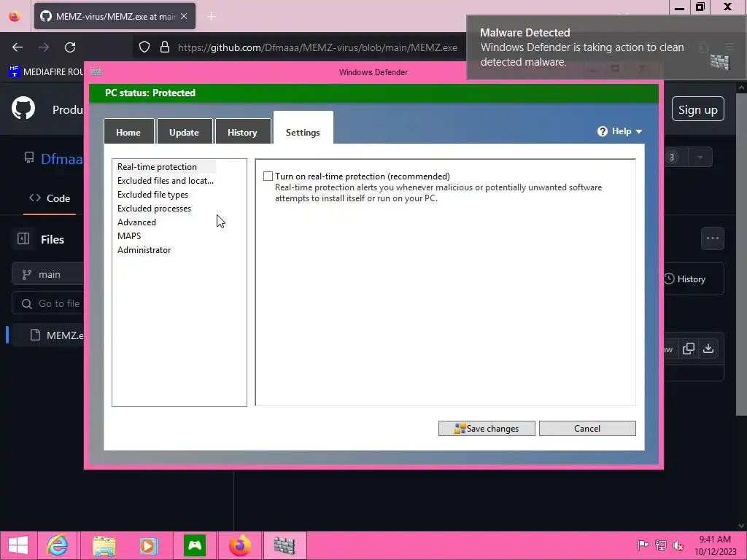Click the Firefox back arrow

(x=18, y=47)
